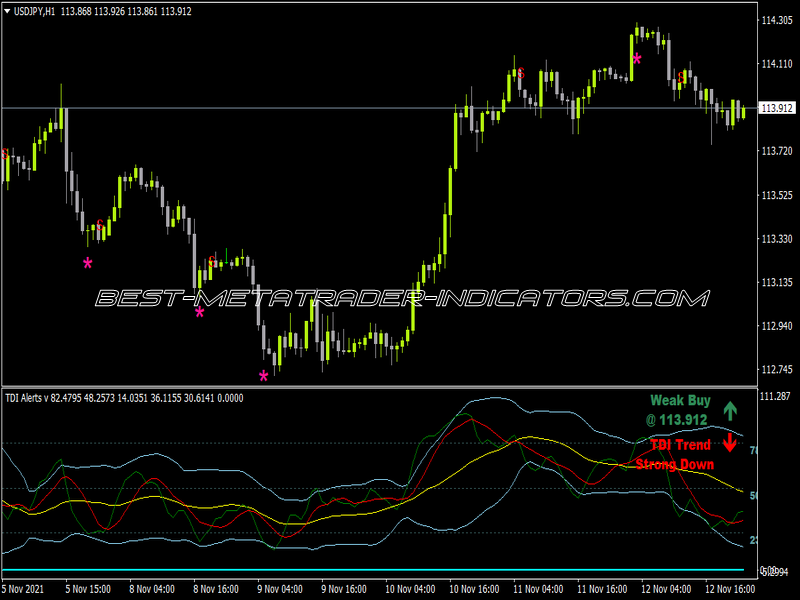Select the pink asterisk signal near the 114.110 level
The image size is (800, 600).
coord(637,60)
